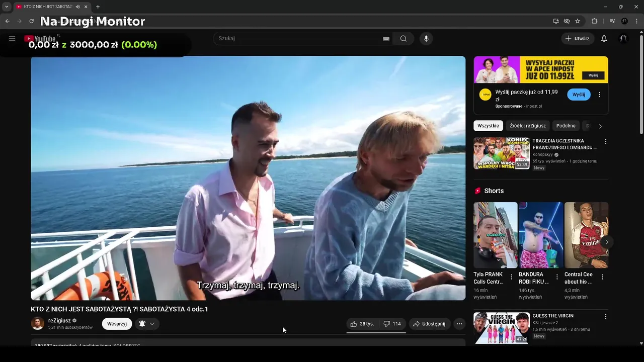Click the install/cast icon in address bar
Viewport: 644px width, 362px height.
[x=556, y=21]
